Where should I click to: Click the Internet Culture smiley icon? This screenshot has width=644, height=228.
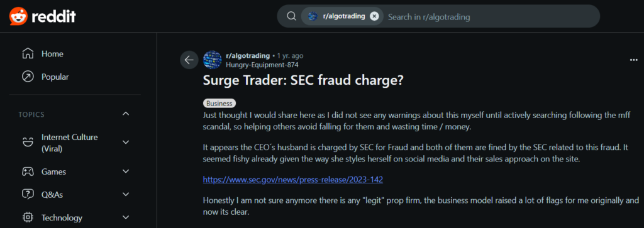point(28,143)
